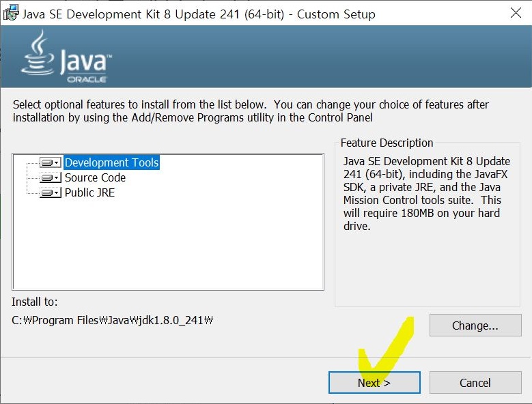Screen dimensions: 532x404
Task: Open the Development Tools feature dropdown icon
Action: tap(51, 162)
